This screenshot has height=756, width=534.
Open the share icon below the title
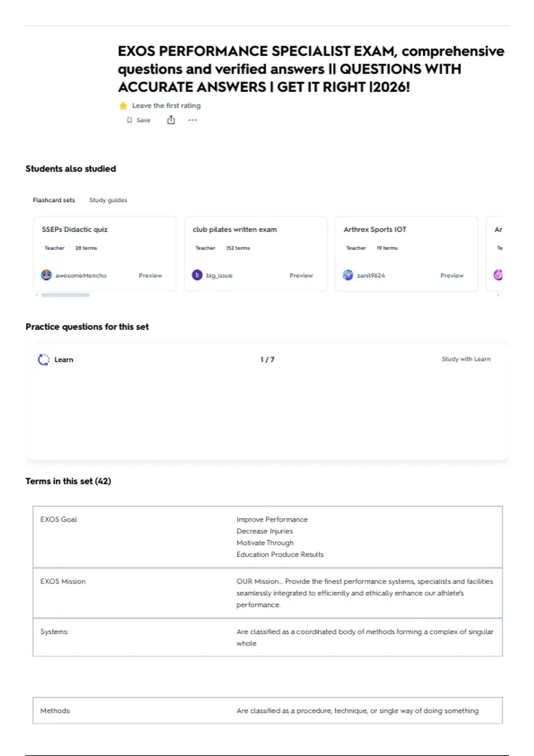(171, 120)
